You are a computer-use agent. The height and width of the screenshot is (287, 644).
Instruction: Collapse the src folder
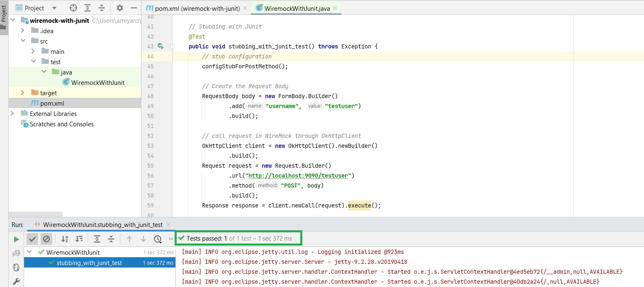pos(23,41)
